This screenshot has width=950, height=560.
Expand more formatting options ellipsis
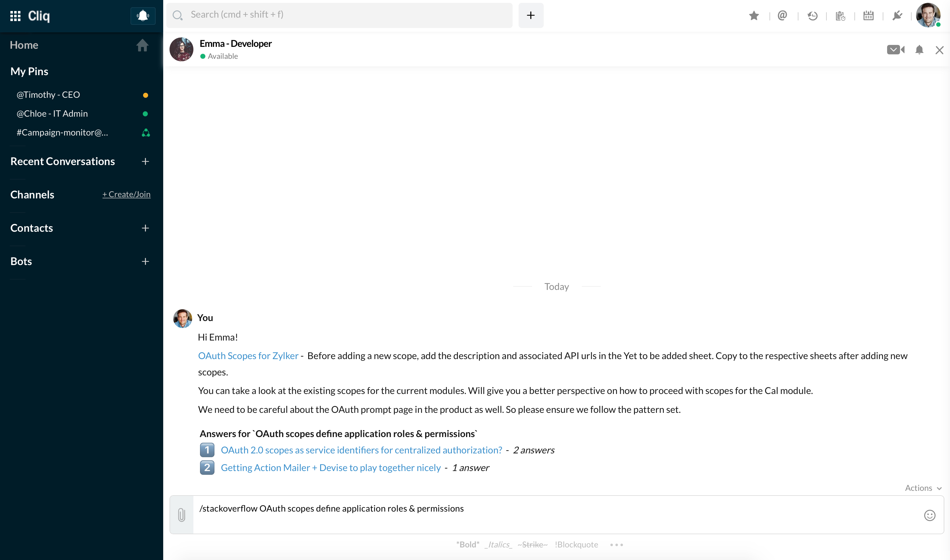(x=616, y=545)
